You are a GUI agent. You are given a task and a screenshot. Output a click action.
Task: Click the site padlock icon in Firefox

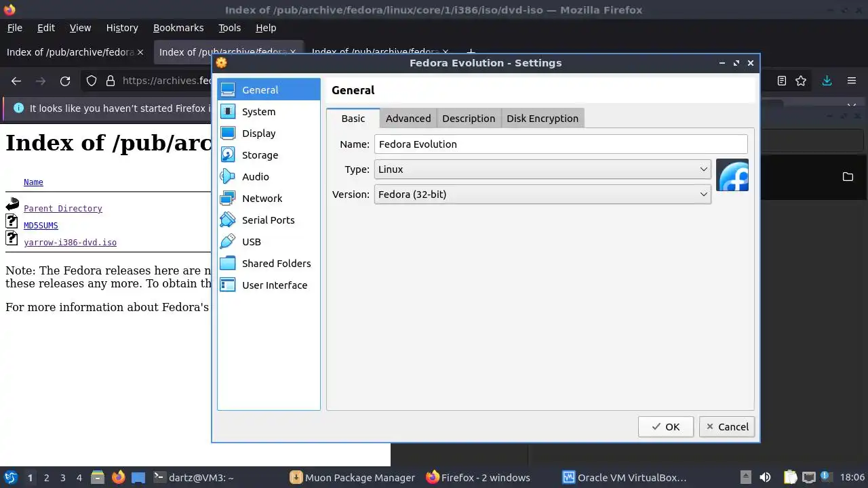click(110, 81)
